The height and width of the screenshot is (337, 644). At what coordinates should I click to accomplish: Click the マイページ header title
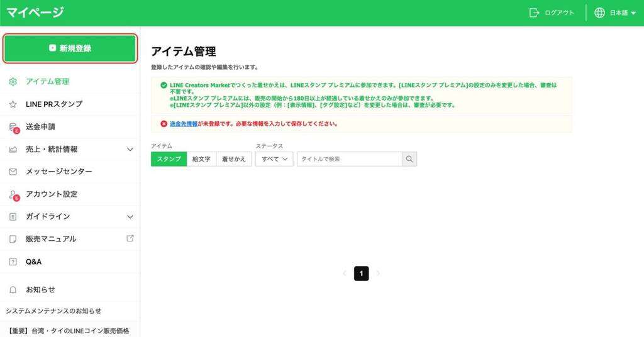click(x=35, y=13)
